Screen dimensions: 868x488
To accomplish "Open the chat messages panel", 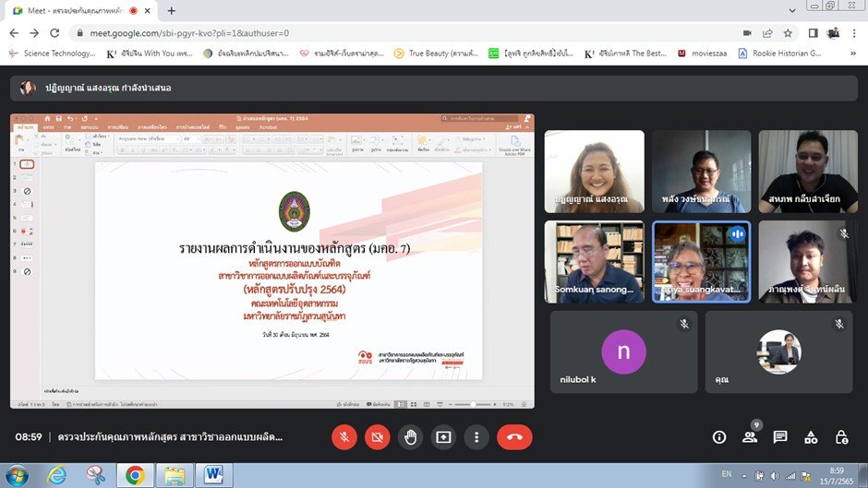I will point(780,437).
